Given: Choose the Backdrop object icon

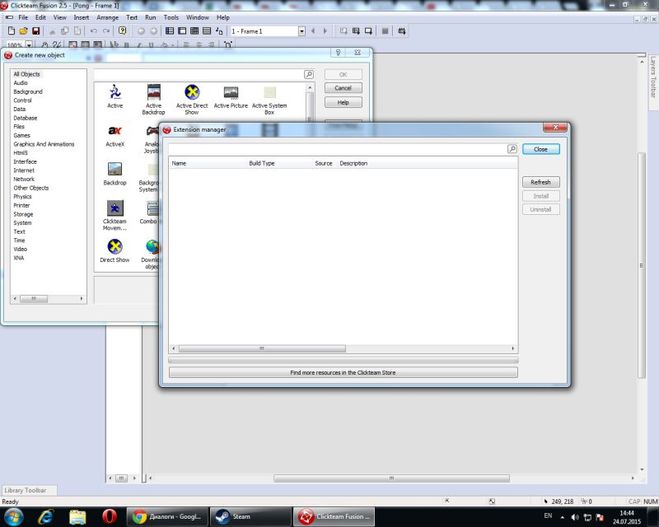Looking at the screenshot, I should (x=115, y=169).
